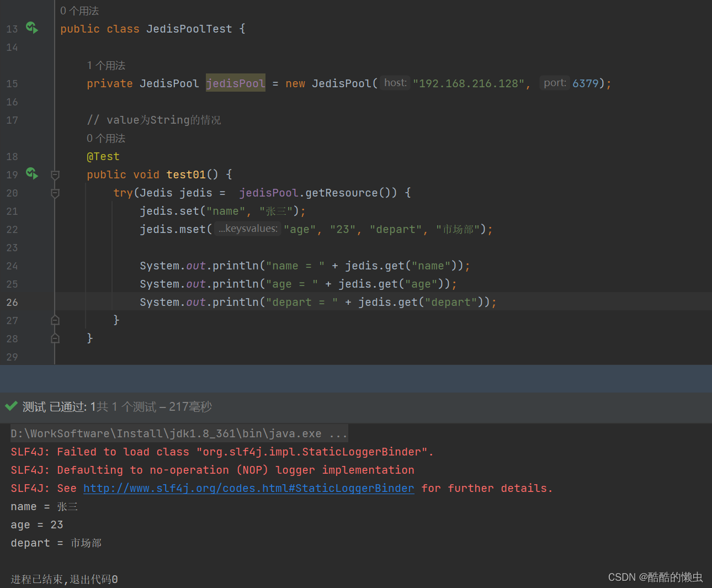Select the highlighted jedisPool field name

click(x=236, y=83)
